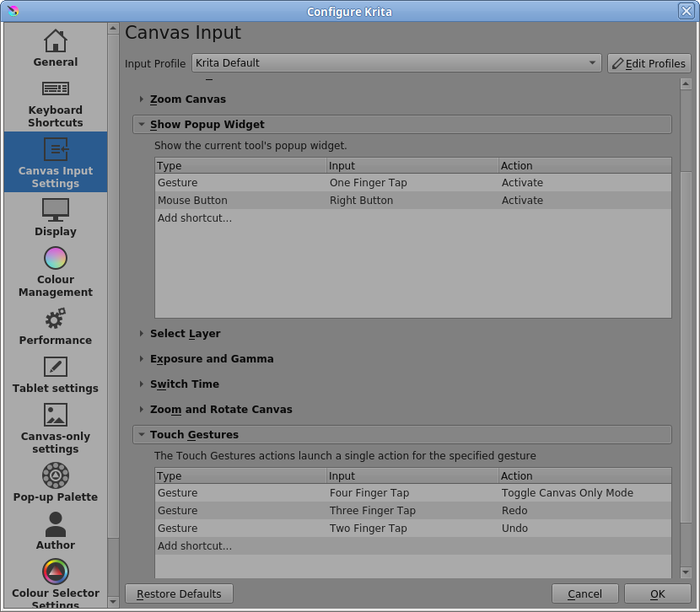The width and height of the screenshot is (700, 612).
Task: Collapse the Show Popup Widget section
Action: coord(207,125)
